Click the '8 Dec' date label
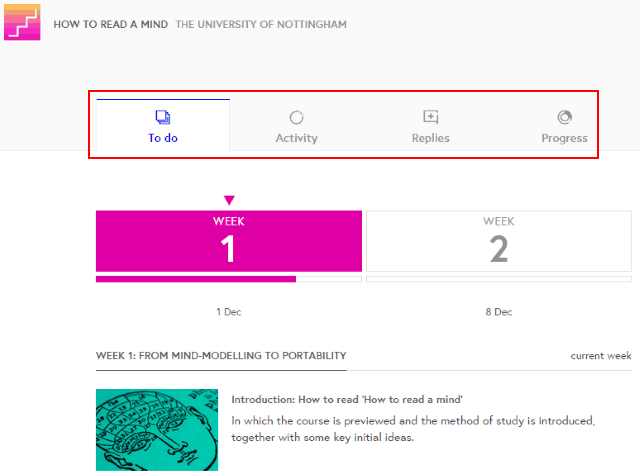The height and width of the screenshot is (475, 640). [x=499, y=312]
